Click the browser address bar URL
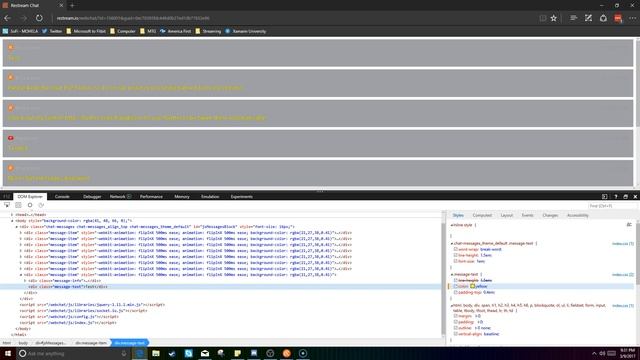The width and height of the screenshot is (640, 360). coord(133,18)
